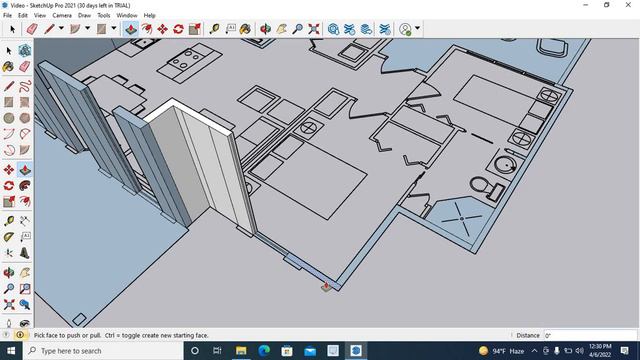Select the Dimensions tool

pyautogui.click(x=24, y=221)
